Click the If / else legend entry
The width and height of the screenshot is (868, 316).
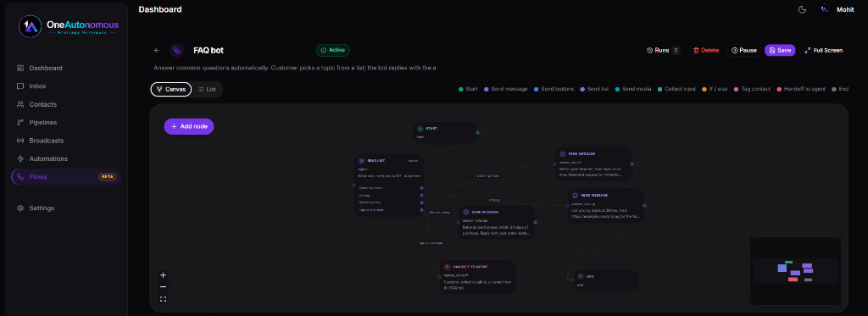715,89
